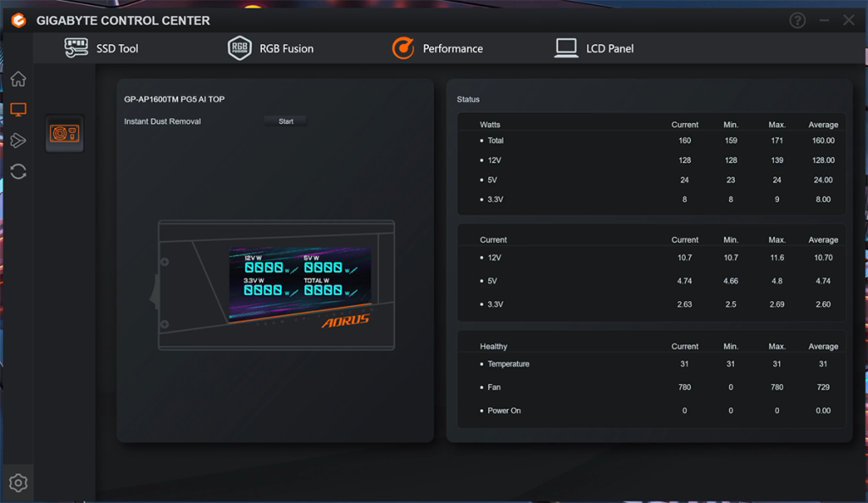Click Min. column header in Healthy table

731,346
